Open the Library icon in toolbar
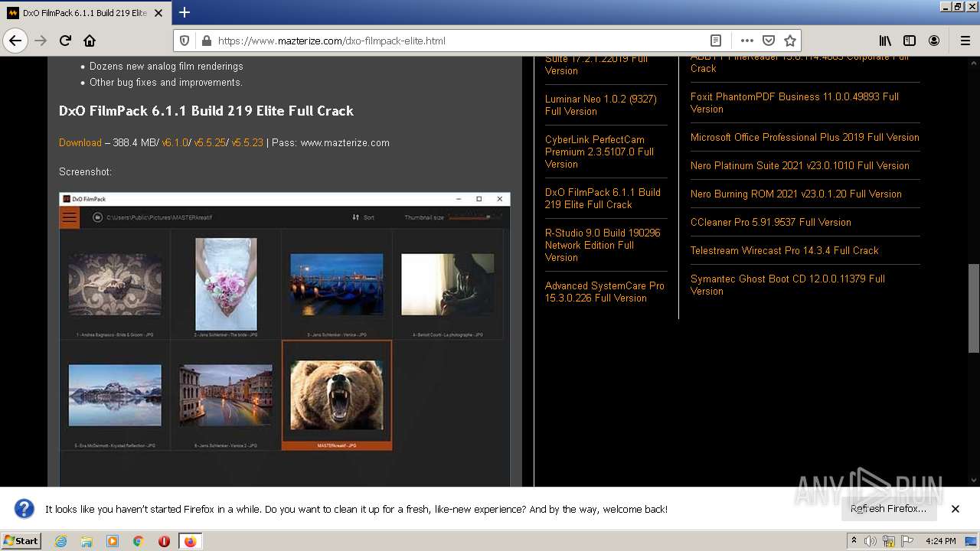This screenshot has height=551, width=980. [885, 41]
